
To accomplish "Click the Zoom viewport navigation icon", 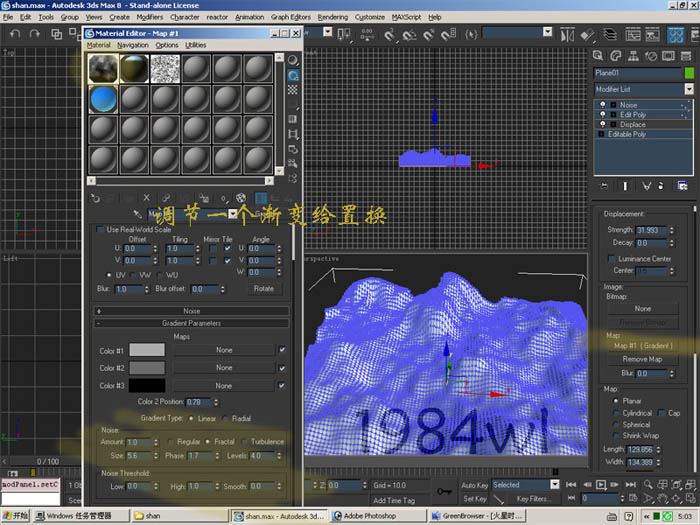I will coord(648,484).
